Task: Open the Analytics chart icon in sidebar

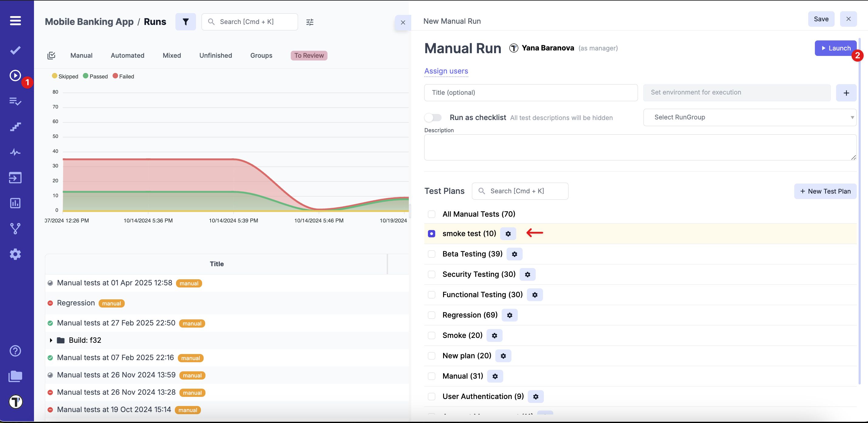Action: [15, 203]
